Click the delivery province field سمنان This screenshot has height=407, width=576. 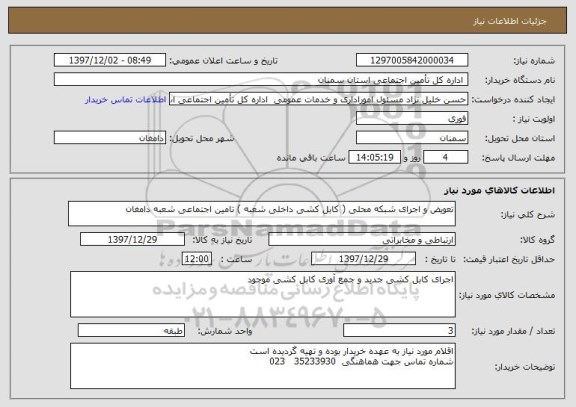[x=412, y=138]
